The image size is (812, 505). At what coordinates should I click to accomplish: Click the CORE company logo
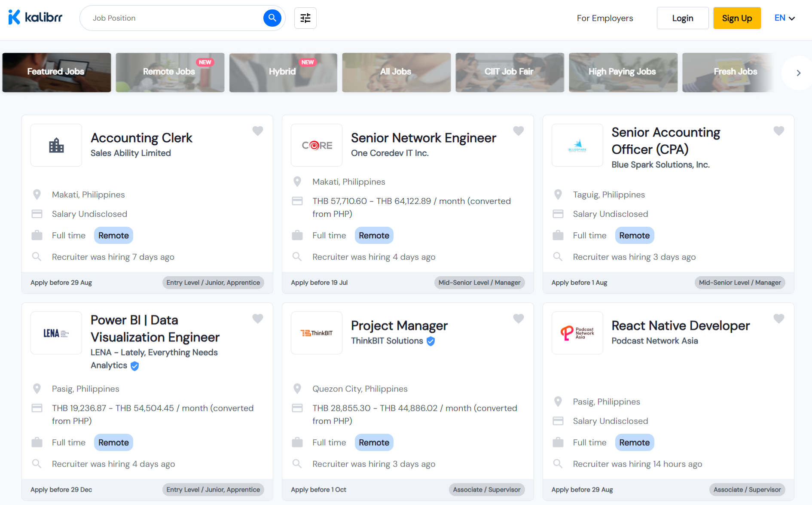coord(317,145)
